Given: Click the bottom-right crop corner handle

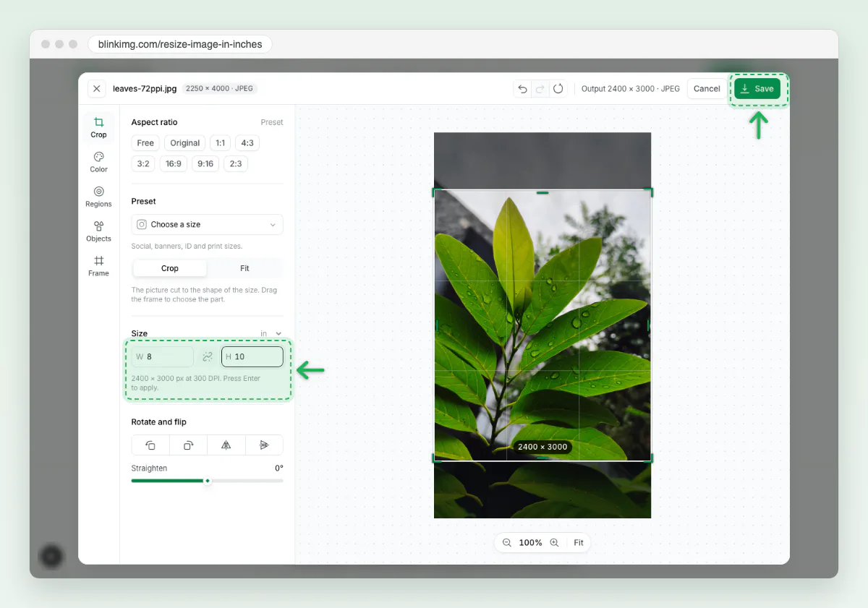Looking at the screenshot, I should pyautogui.click(x=649, y=458).
